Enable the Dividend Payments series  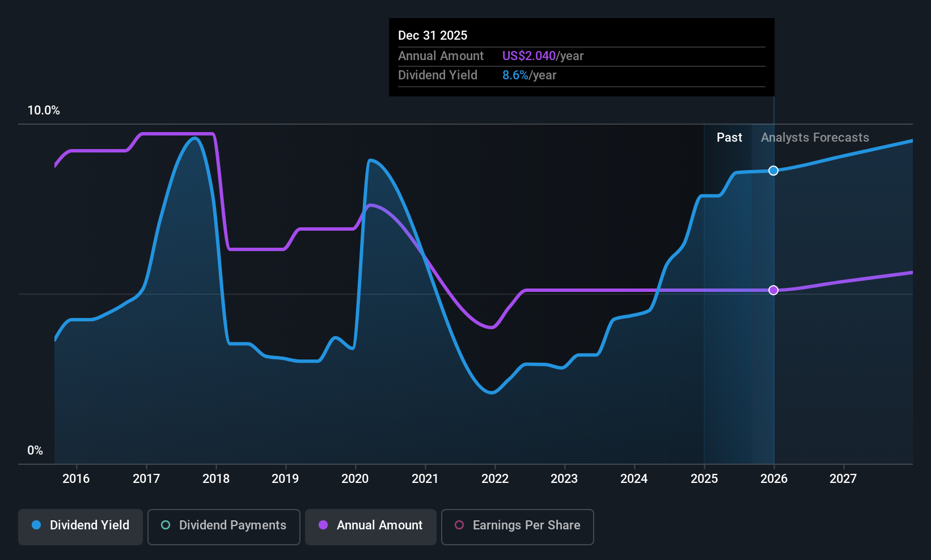pos(224,527)
